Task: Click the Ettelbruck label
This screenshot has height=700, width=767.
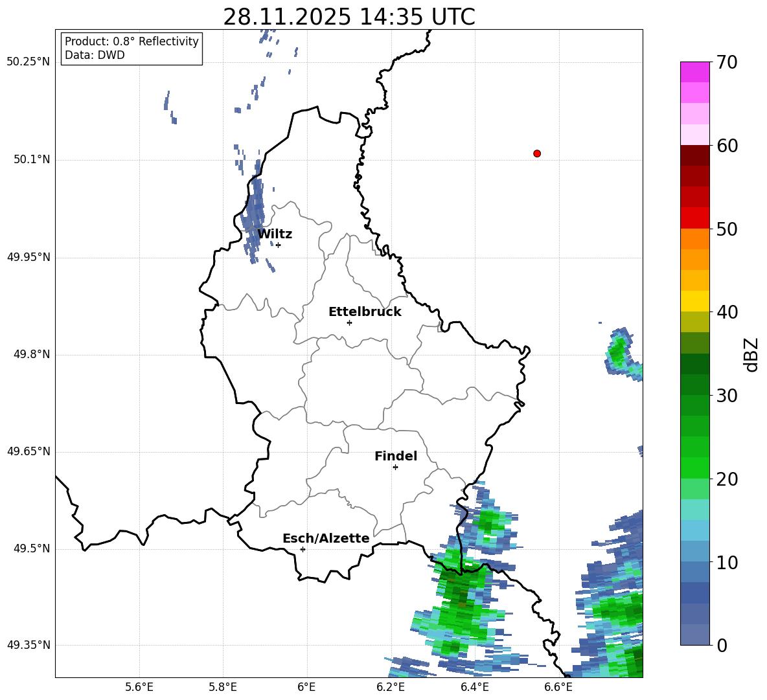Action: (365, 312)
